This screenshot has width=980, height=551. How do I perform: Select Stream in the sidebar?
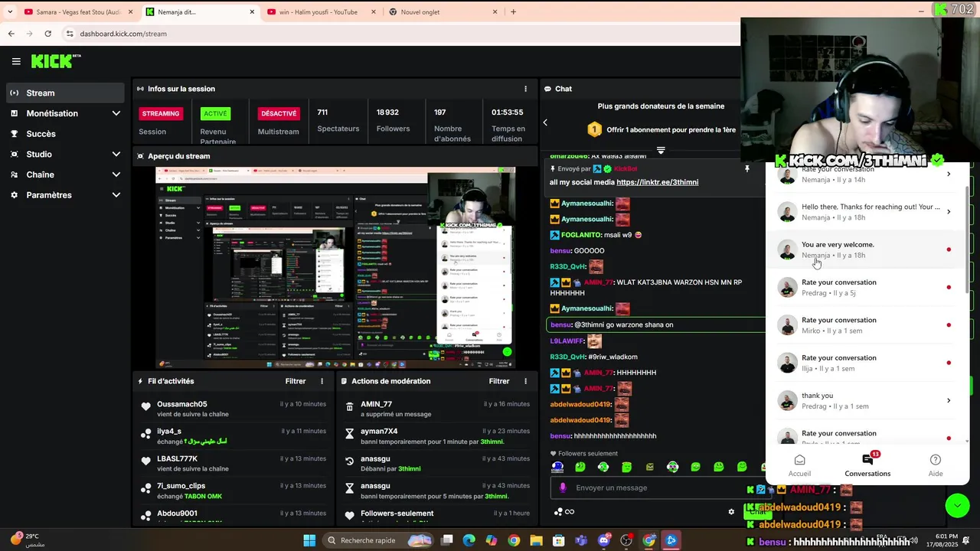point(65,93)
